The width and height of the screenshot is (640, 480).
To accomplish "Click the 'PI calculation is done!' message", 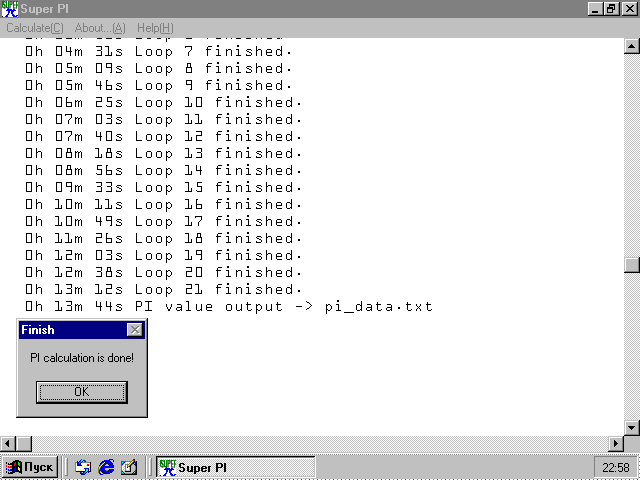I will tap(82, 358).
